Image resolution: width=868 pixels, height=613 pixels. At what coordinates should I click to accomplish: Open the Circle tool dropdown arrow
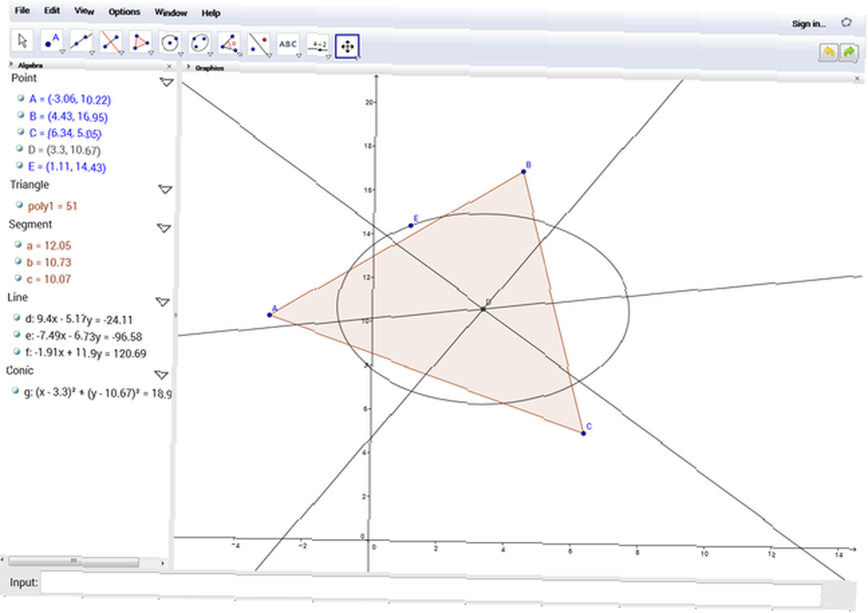pos(181,54)
